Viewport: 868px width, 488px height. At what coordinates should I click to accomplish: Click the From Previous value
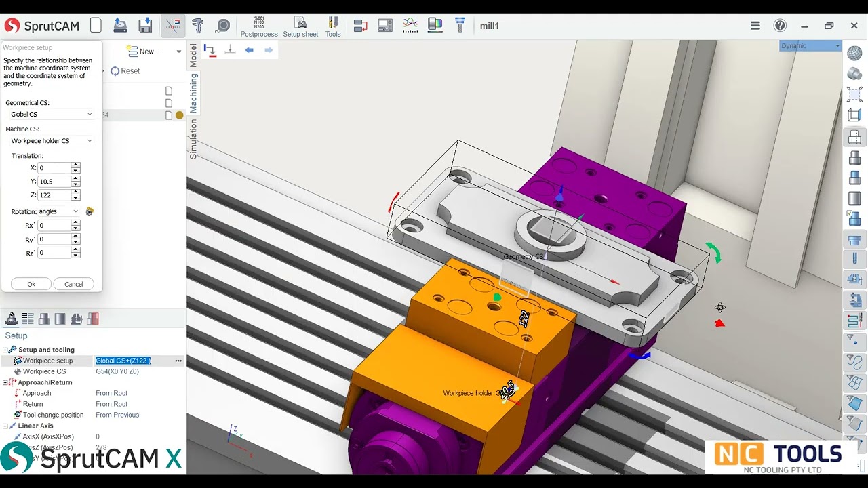117,415
